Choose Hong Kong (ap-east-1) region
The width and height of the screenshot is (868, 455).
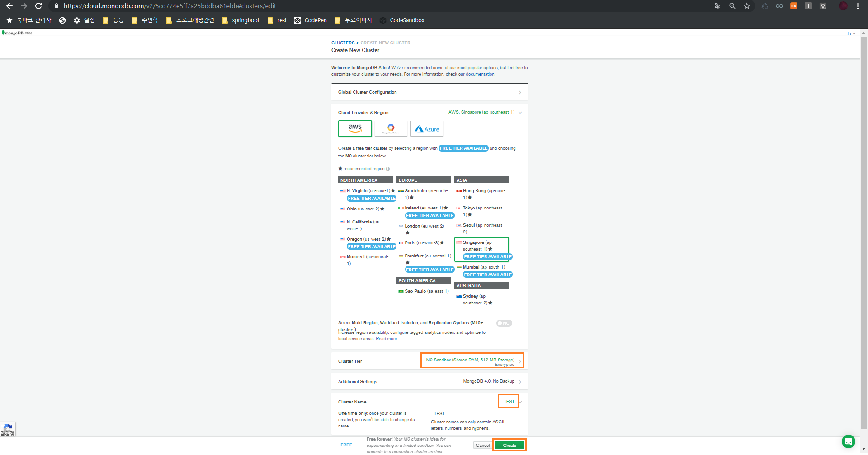481,194
